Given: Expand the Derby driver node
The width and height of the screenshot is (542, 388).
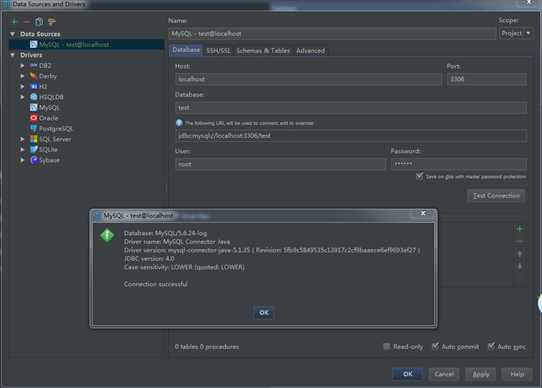Looking at the screenshot, I should [22, 76].
